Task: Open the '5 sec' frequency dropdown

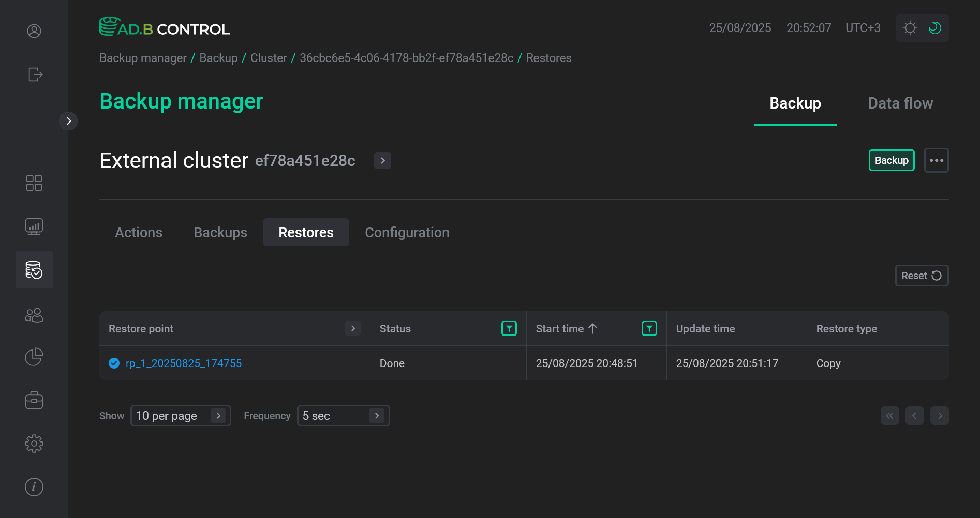Action: coord(343,415)
